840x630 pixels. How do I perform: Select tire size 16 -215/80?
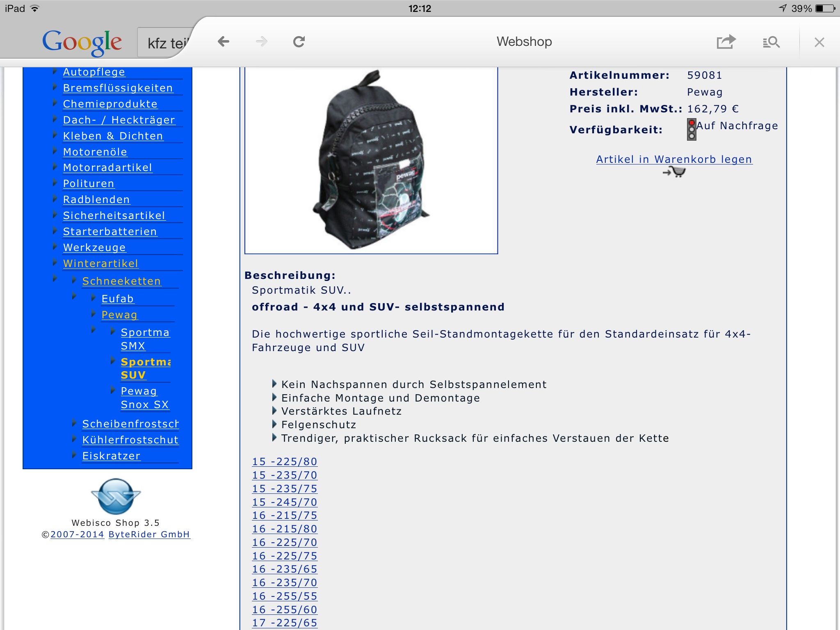285,529
